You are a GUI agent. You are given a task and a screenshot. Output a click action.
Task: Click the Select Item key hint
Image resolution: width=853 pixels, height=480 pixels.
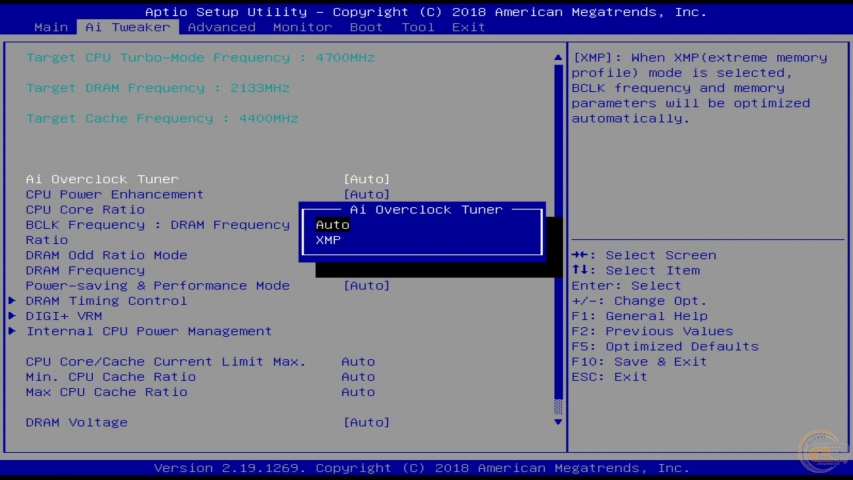point(636,270)
